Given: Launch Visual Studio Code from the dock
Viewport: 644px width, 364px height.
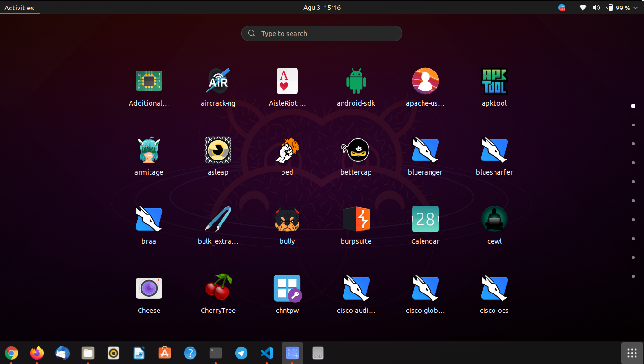Looking at the screenshot, I should tap(266, 353).
